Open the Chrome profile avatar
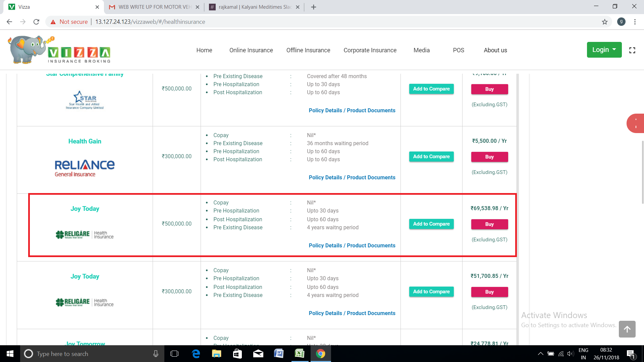Viewport: 644px width, 362px height. [x=621, y=22]
